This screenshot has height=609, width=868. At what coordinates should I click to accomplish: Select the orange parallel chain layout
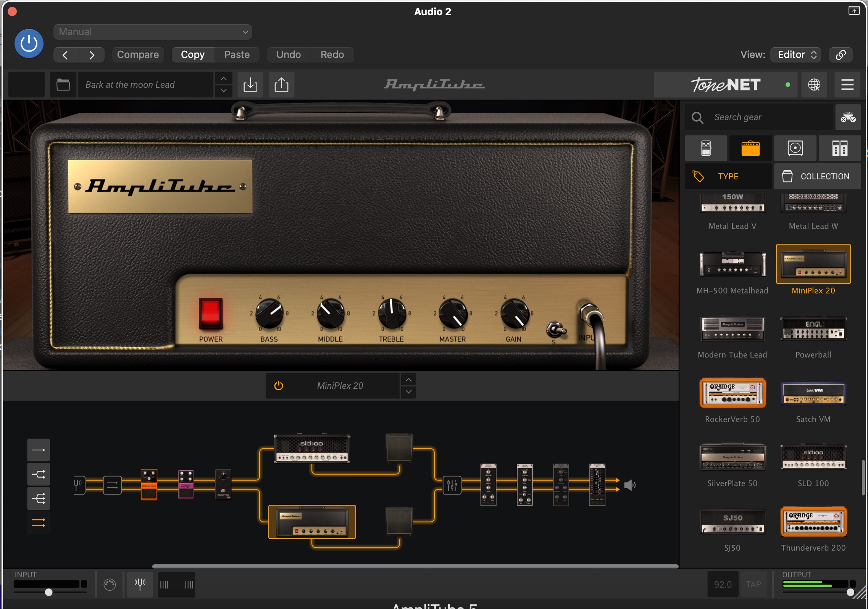pos(39,523)
